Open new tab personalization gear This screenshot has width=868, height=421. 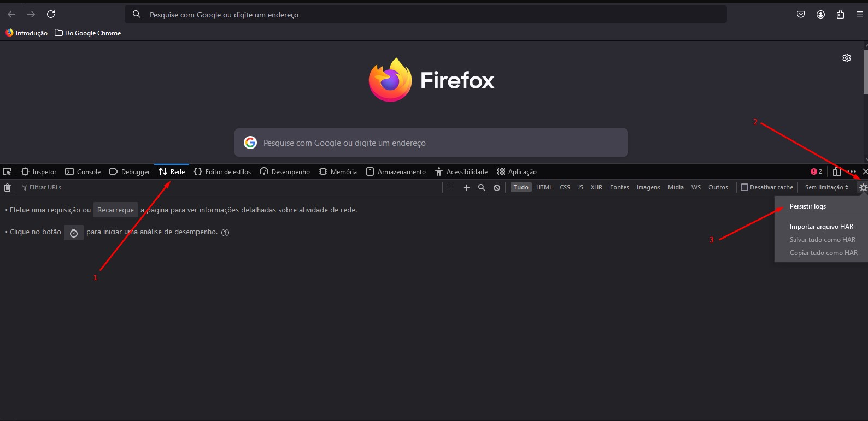(847, 58)
